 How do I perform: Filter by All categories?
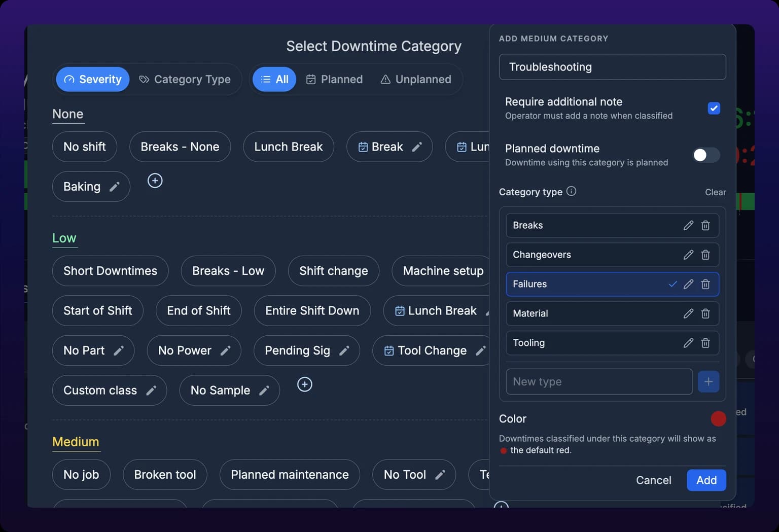click(x=274, y=79)
